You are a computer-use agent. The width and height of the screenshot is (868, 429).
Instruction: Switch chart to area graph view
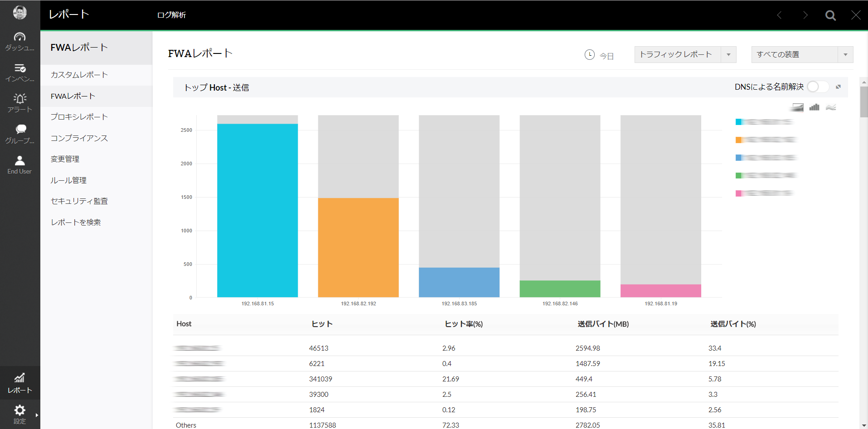pyautogui.click(x=797, y=107)
